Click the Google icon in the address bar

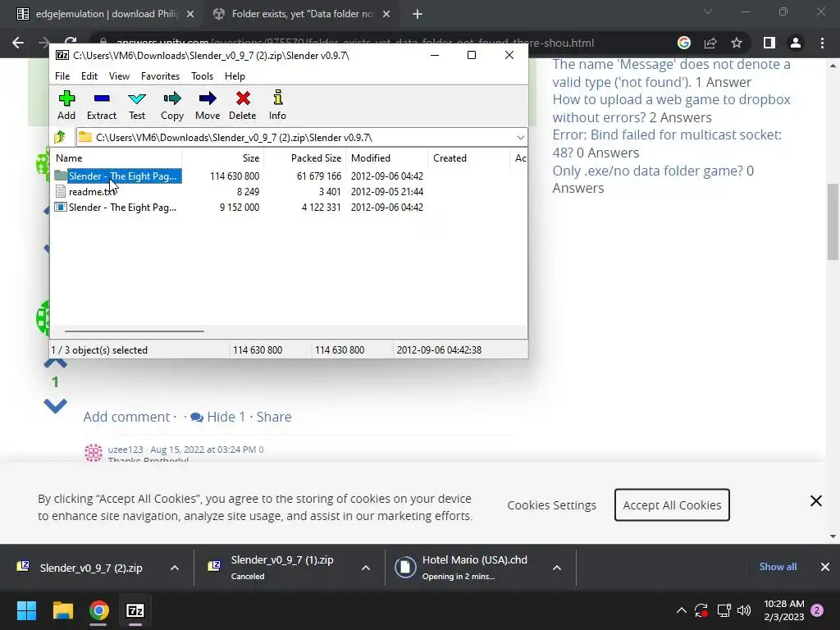pos(683,43)
